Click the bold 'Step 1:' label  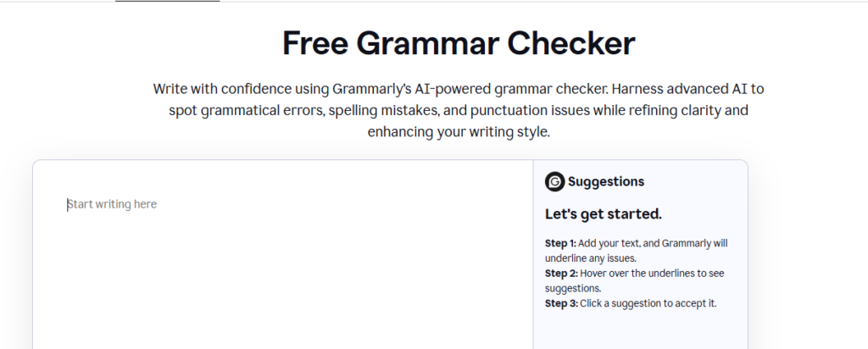[560, 243]
